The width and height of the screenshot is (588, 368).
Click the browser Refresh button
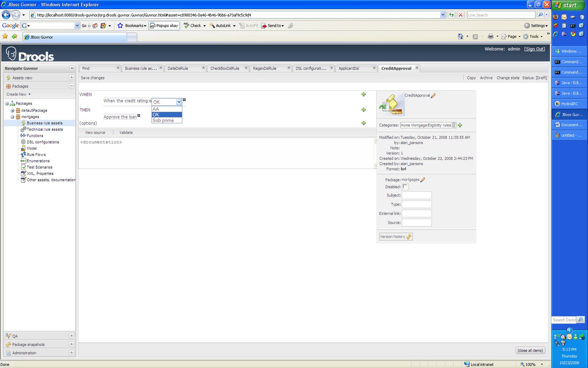451,15
